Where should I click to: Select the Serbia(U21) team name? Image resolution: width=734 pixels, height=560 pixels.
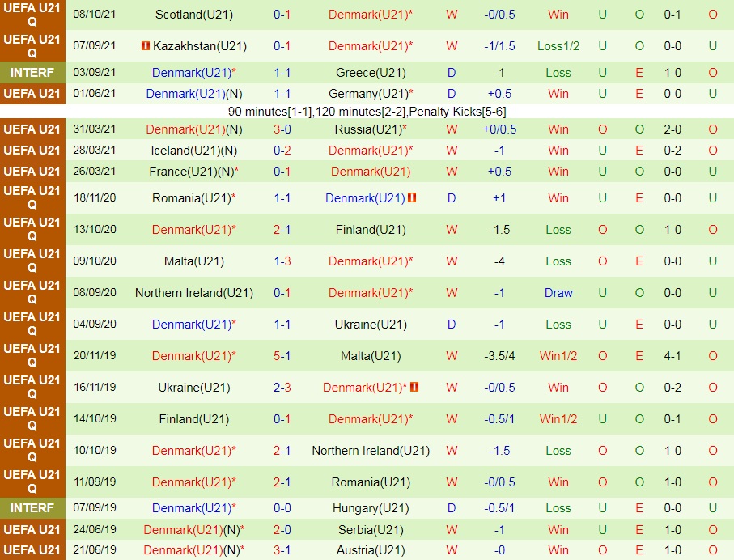point(371,530)
